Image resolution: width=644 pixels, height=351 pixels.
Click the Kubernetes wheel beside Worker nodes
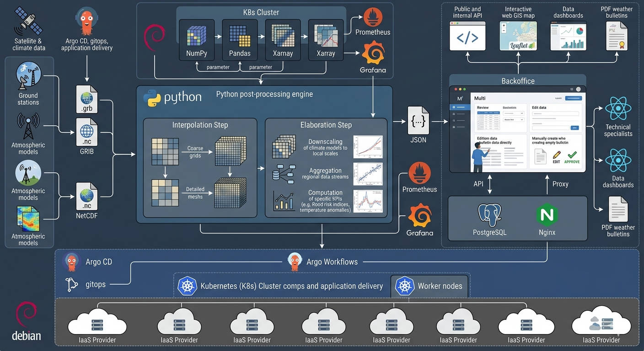tap(405, 286)
